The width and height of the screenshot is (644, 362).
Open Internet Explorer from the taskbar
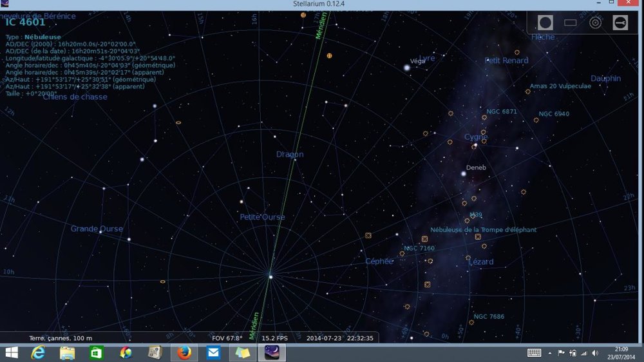point(38,352)
